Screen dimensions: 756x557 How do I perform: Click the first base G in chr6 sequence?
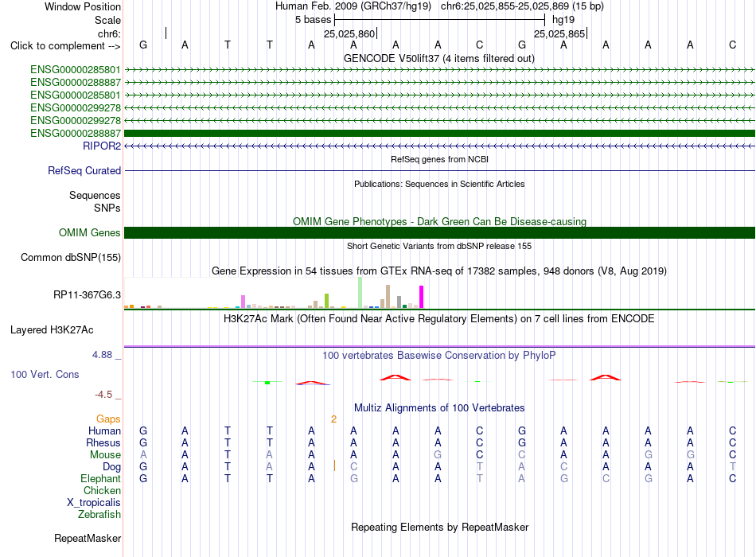(143, 45)
